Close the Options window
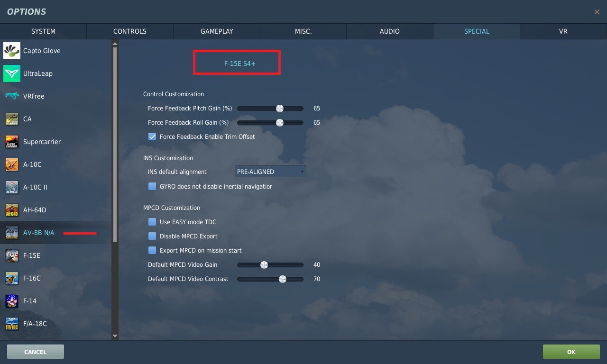607x364 pixels. (x=597, y=12)
